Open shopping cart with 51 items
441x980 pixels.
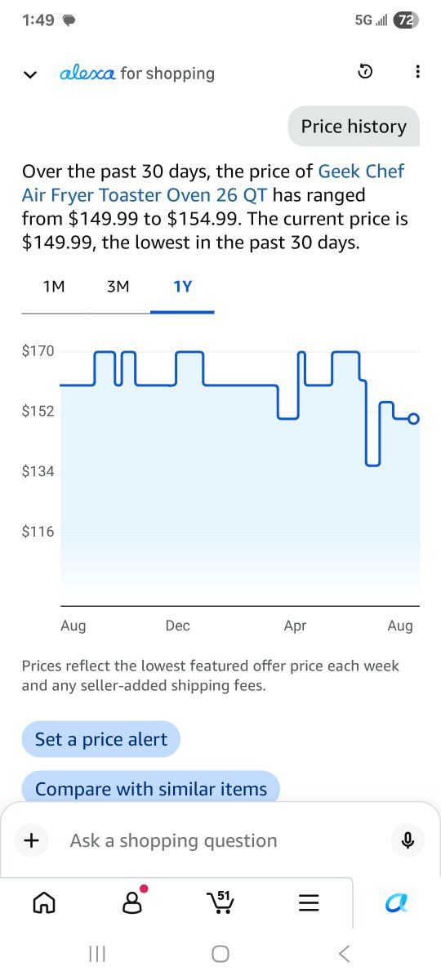pyautogui.click(x=220, y=902)
